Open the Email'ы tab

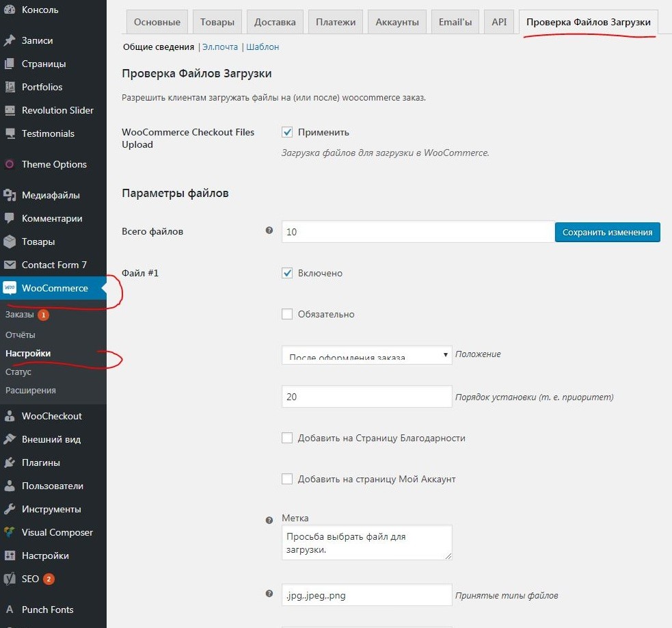tap(455, 22)
